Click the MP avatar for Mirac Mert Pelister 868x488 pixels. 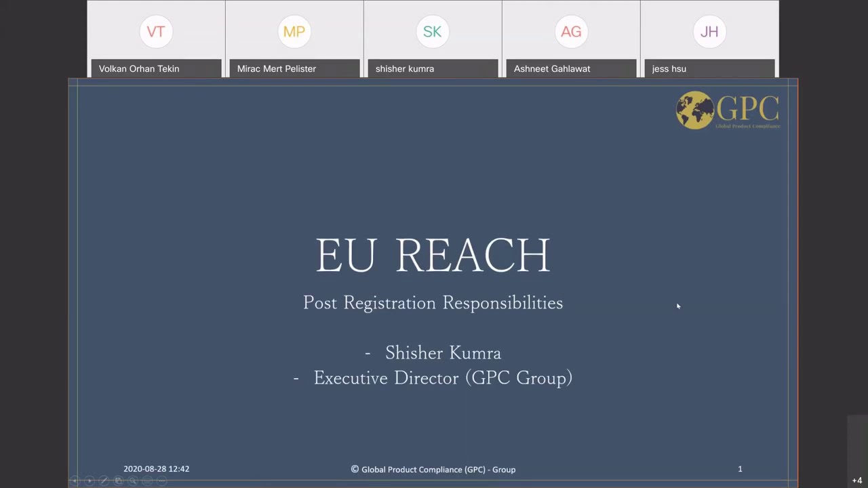point(294,32)
